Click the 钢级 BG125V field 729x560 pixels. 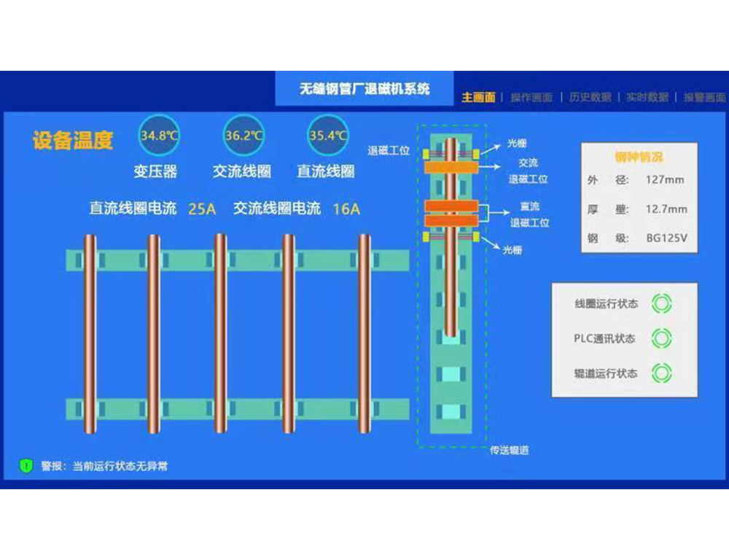coord(666,238)
